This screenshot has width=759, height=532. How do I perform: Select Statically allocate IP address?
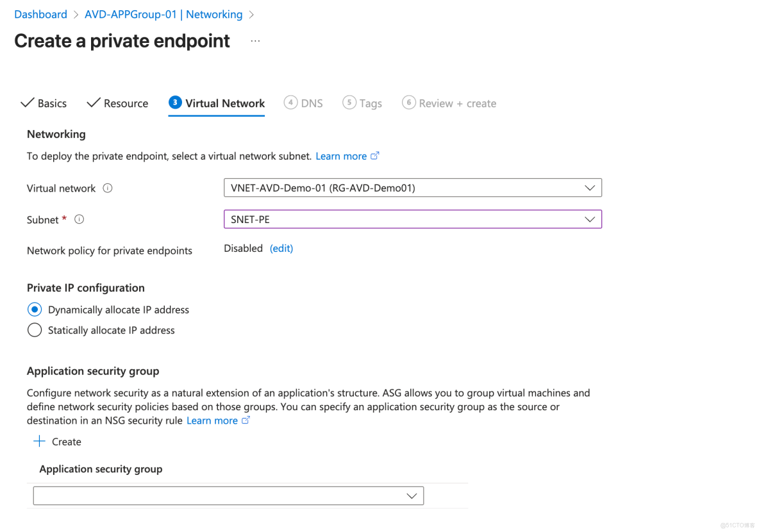[x=34, y=329]
